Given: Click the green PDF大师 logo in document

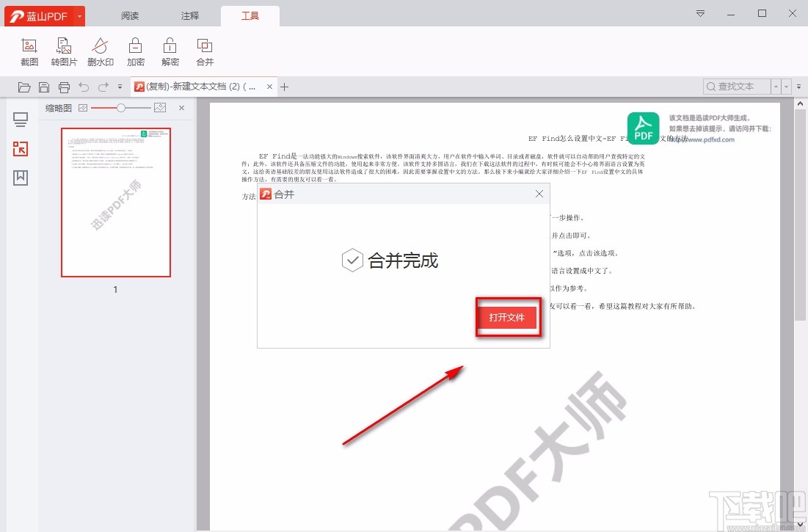Looking at the screenshot, I should [643, 128].
